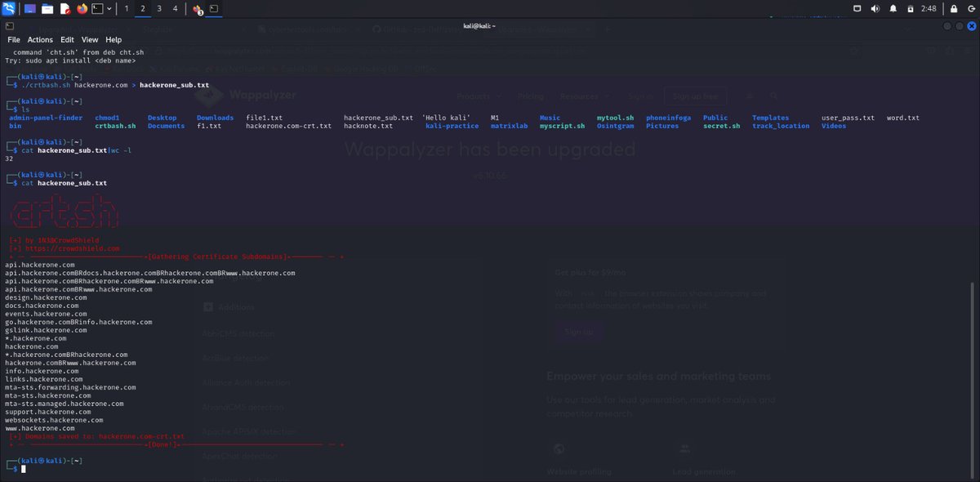Click crtbash.sh in the file listing
This screenshot has height=482, width=980.
pos(115,126)
